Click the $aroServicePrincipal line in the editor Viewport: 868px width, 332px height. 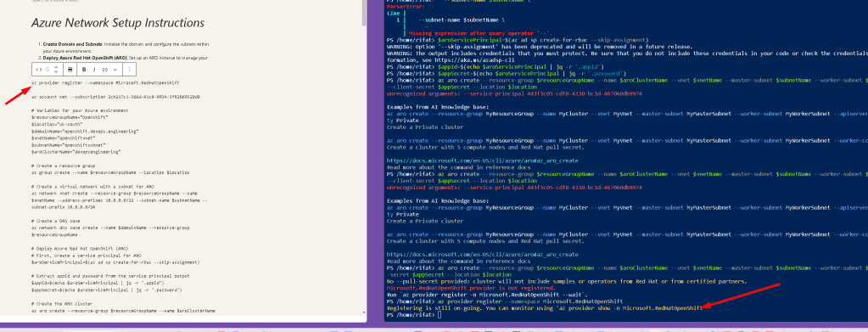[115, 262]
